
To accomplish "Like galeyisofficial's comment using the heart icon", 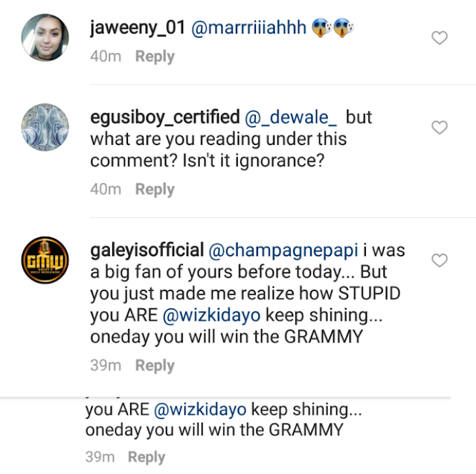I will point(440,260).
